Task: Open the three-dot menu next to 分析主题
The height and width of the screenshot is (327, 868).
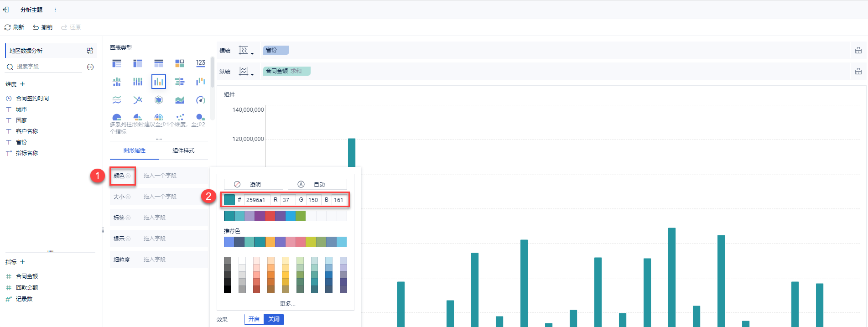Action: tap(55, 10)
